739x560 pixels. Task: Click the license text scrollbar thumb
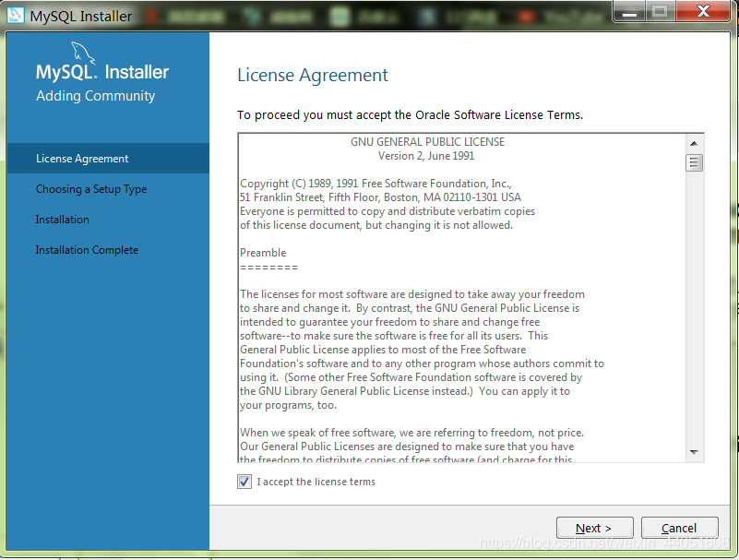pos(694,163)
